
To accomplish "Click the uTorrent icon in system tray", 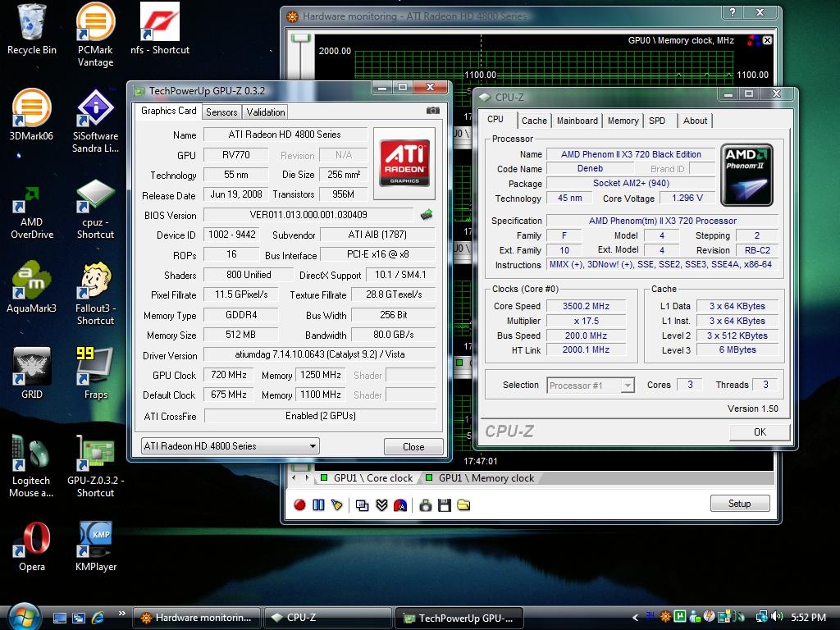I will [x=680, y=617].
